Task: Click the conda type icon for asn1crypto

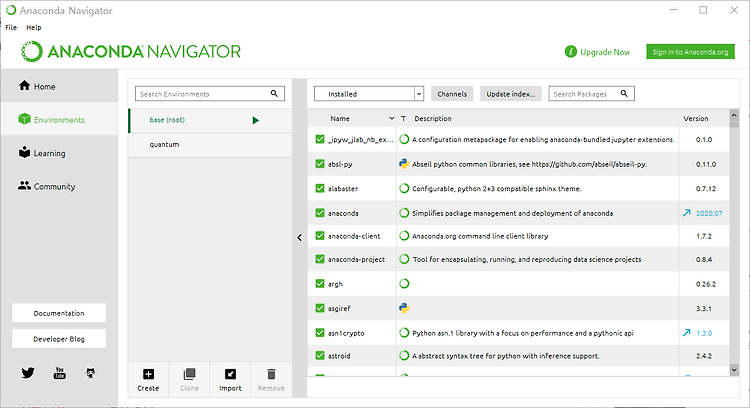Action: click(x=404, y=332)
